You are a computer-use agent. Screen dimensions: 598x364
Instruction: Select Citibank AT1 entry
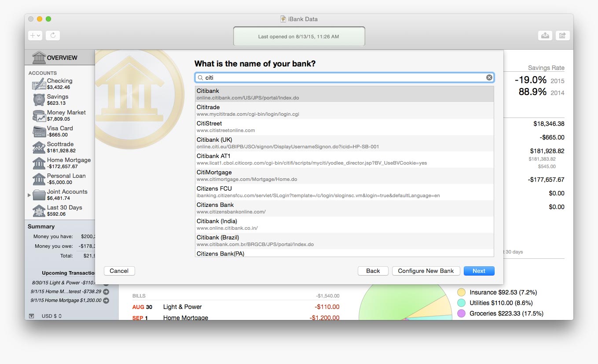(345, 159)
